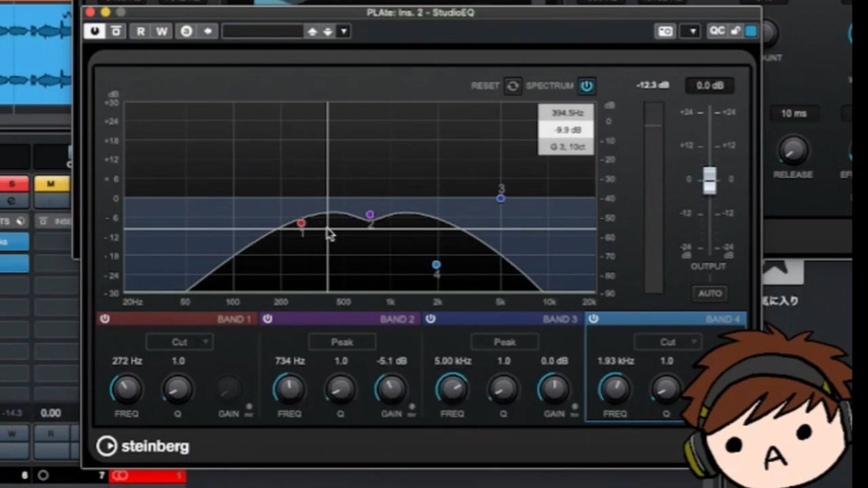Open the Band 4 'Cut' filter type dropdown
Viewport: 868px width, 488px height.
667,342
